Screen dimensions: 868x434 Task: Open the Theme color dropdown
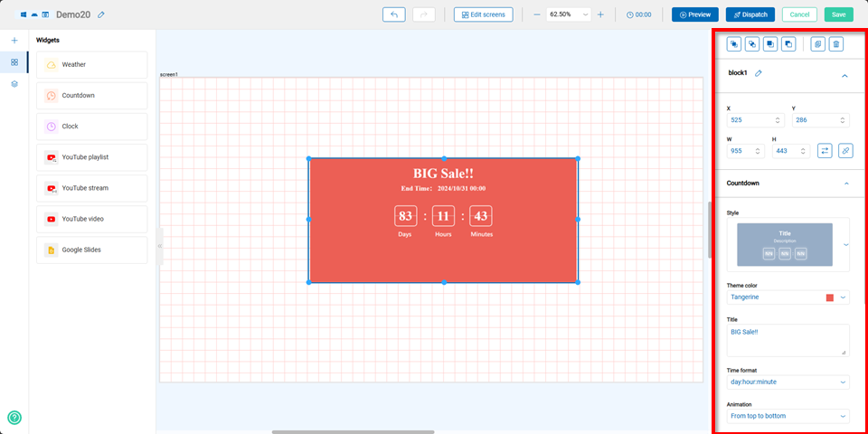(x=843, y=297)
